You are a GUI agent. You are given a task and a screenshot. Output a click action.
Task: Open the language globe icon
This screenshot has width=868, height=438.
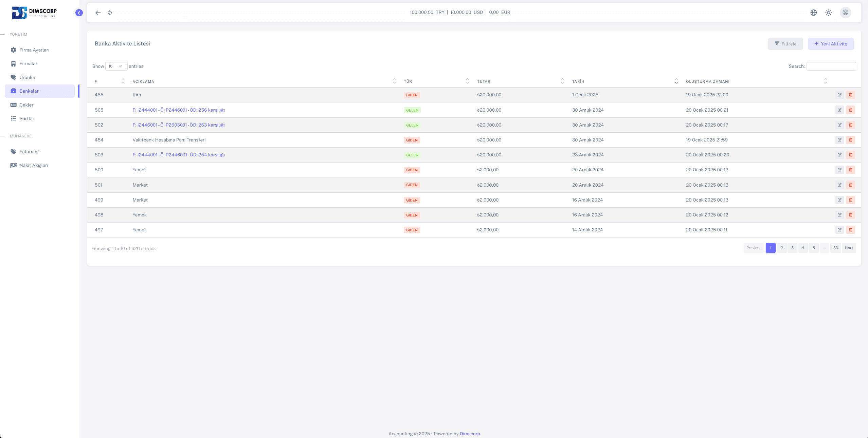pyautogui.click(x=813, y=13)
